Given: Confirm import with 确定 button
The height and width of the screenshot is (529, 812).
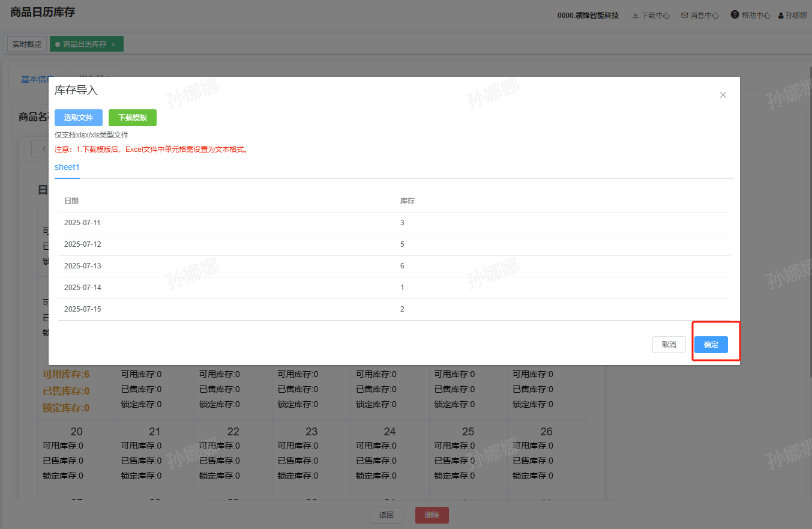Looking at the screenshot, I should (711, 345).
